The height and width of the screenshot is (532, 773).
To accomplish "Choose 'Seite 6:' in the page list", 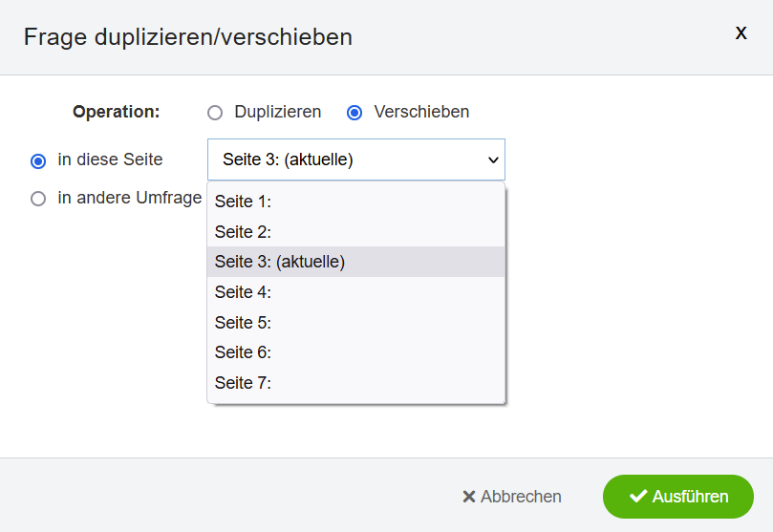I will (x=356, y=352).
